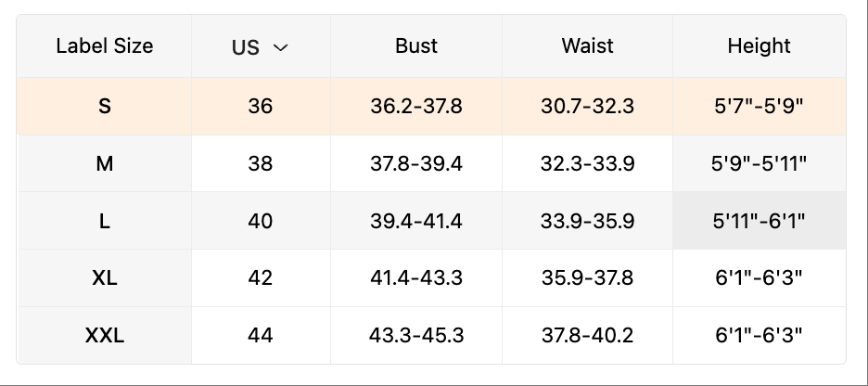Click the US size 44 cell
The width and height of the screenshot is (868, 386).
click(x=261, y=335)
